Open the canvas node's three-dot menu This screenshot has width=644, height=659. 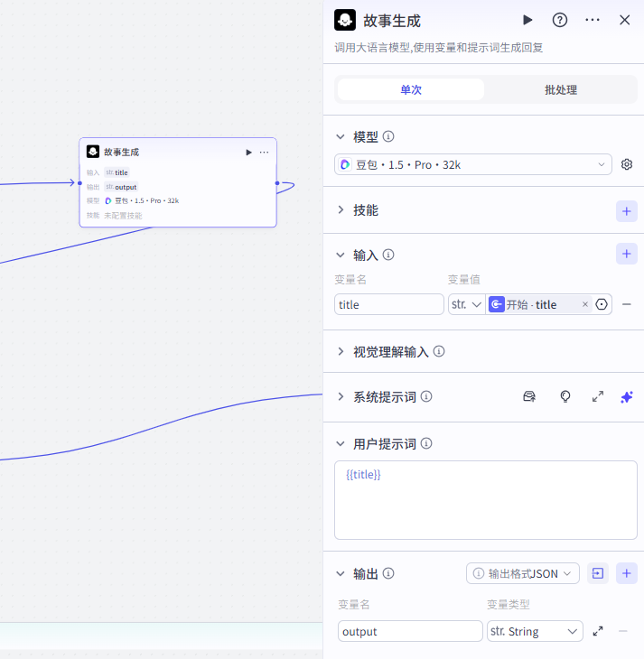[264, 153]
